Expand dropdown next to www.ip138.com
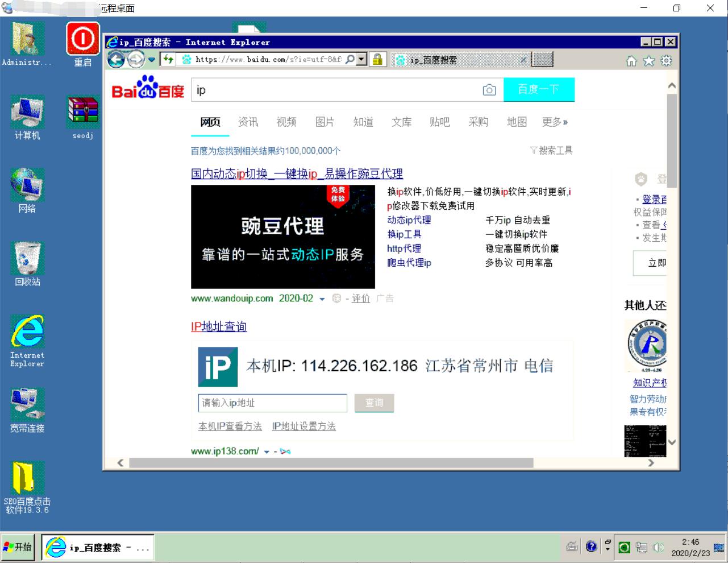The image size is (728, 563). click(x=267, y=452)
